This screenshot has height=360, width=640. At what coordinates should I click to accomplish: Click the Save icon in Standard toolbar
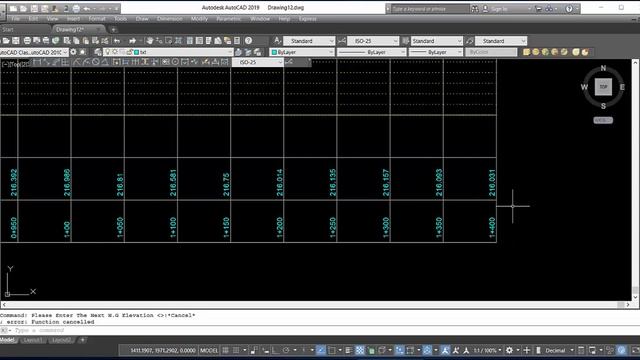16,41
